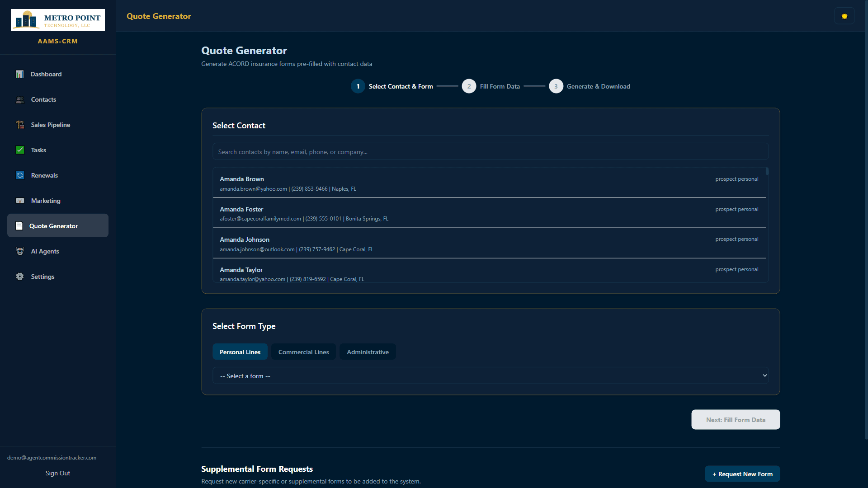Switch to Administrative tab

(x=368, y=352)
